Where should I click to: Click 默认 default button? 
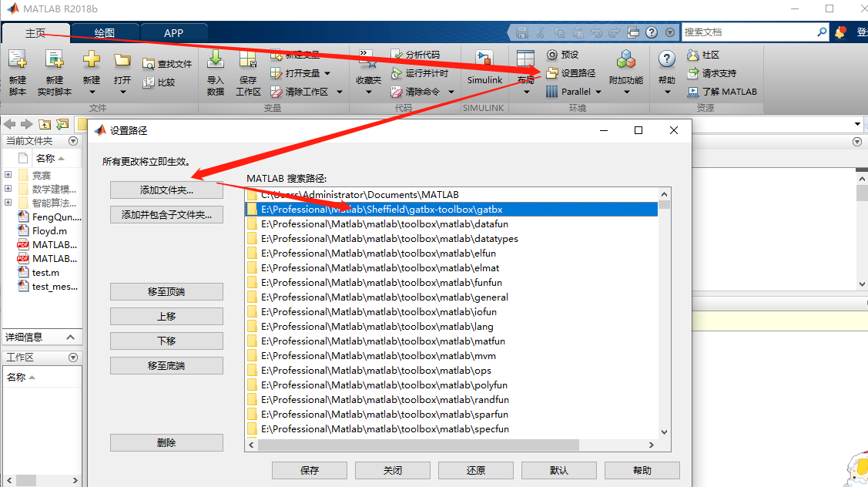click(559, 470)
